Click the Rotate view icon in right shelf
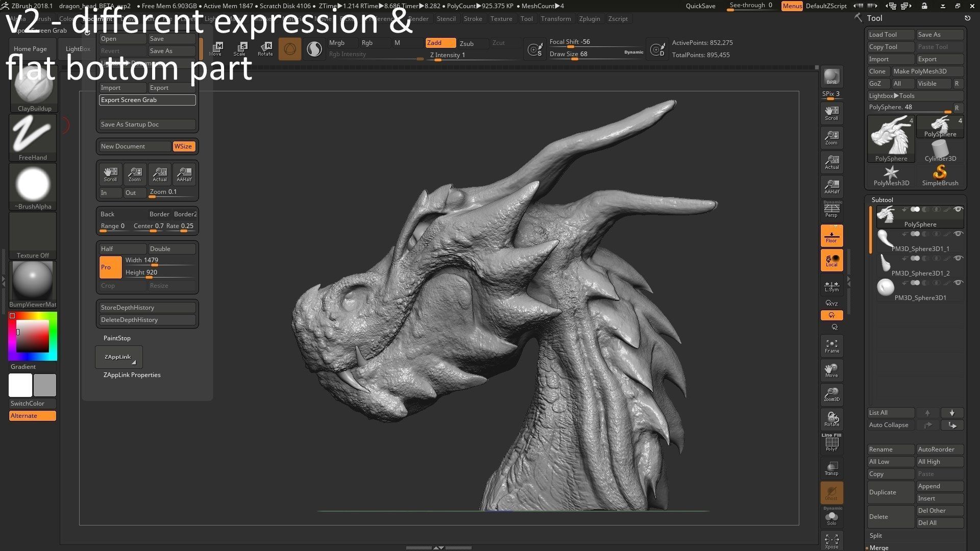 click(831, 419)
